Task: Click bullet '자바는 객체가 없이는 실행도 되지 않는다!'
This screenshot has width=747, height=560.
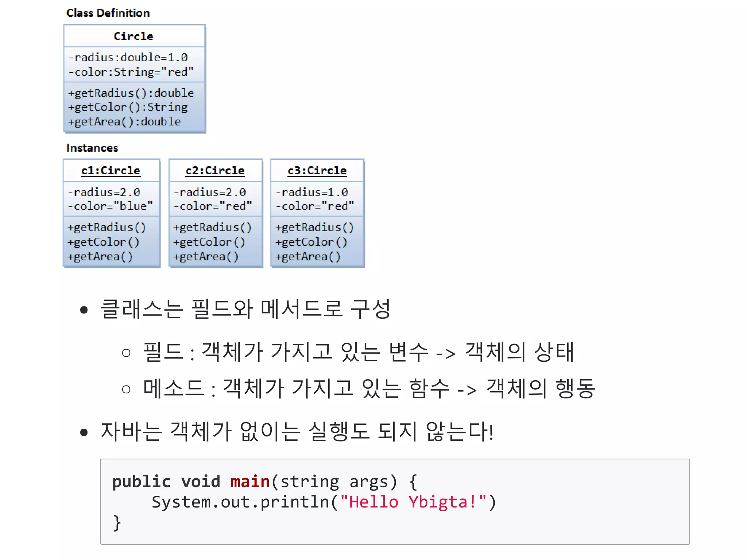Action: [297, 432]
